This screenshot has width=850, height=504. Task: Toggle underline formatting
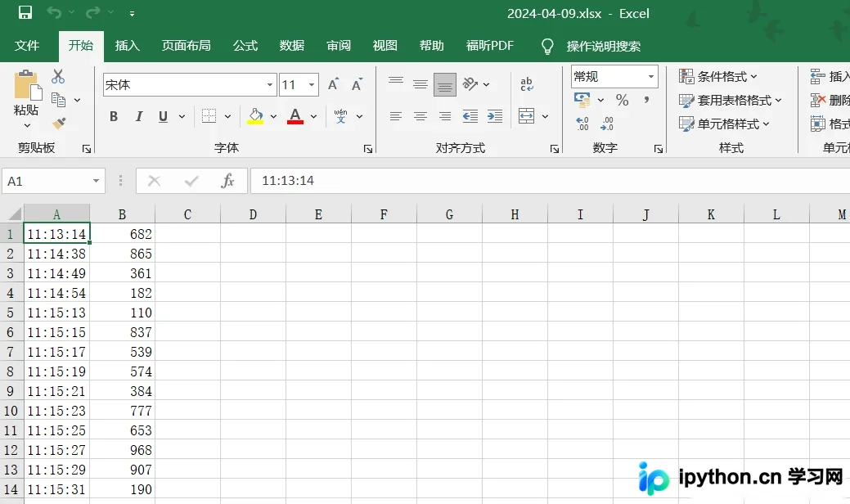click(x=163, y=116)
